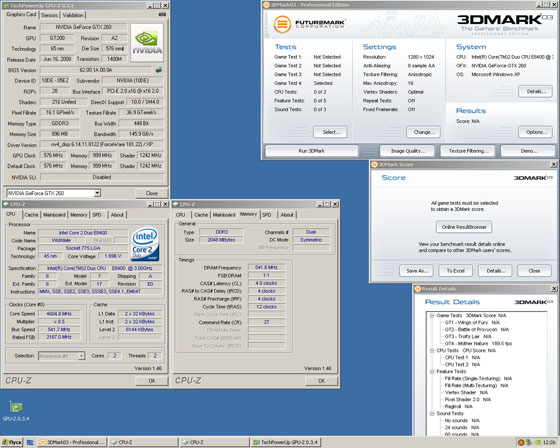Collapse the Game Tests tree node
Viewport: 560px width, 448px height.
(432, 315)
